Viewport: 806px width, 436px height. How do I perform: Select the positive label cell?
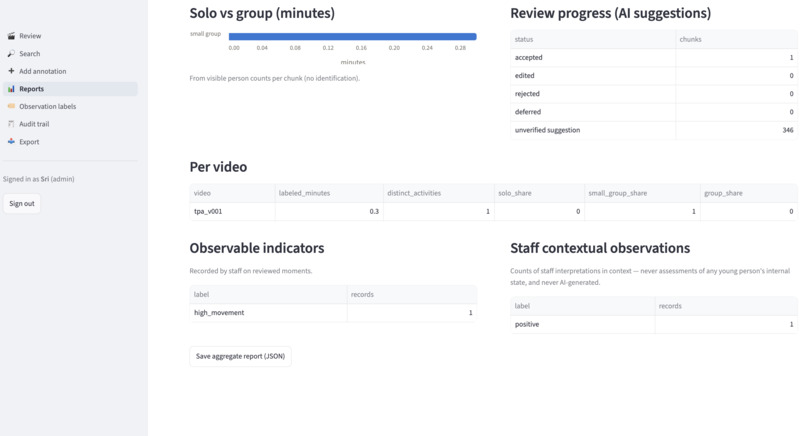click(x=582, y=324)
